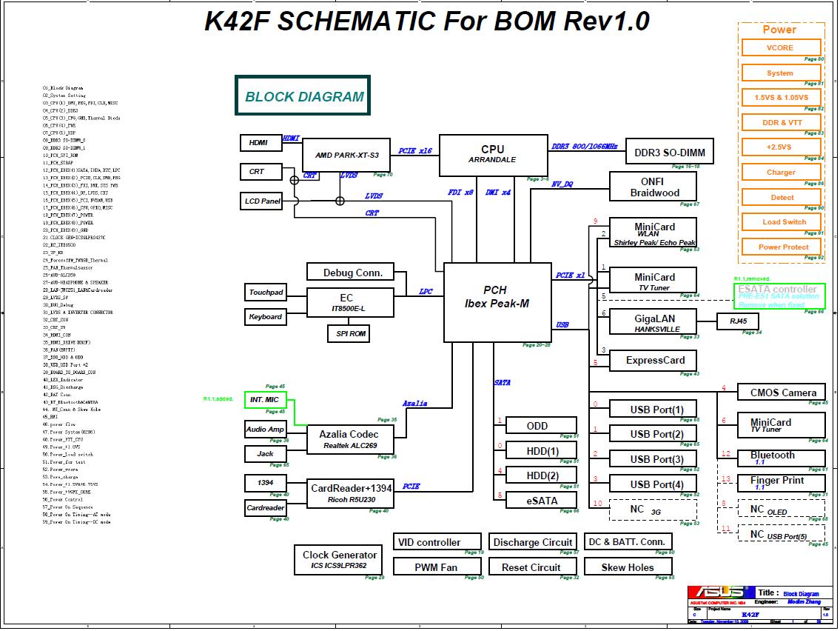Click the 'ExpressCard' block
Viewport: 840px width, 631px height.
653,360
